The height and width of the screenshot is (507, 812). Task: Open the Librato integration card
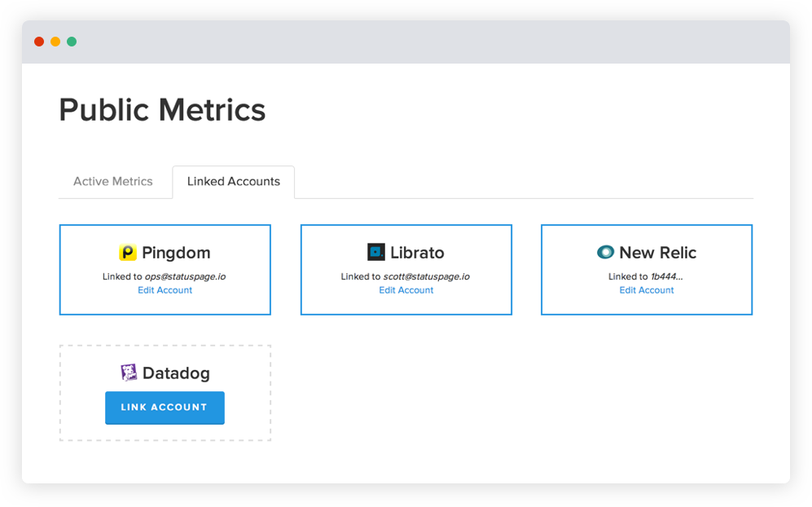tap(406, 269)
